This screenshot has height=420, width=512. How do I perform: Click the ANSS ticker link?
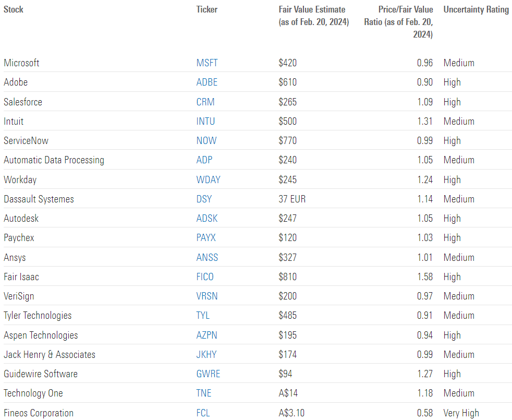[x=207, y=258]
